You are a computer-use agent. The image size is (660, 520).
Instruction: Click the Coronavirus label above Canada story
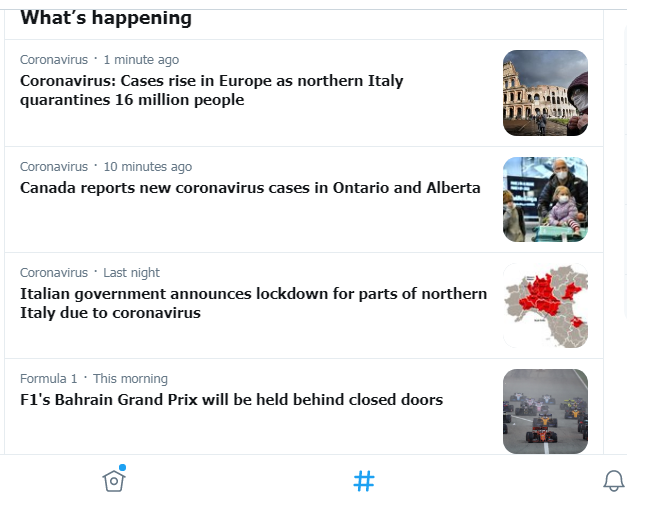(x=54, y=167)
